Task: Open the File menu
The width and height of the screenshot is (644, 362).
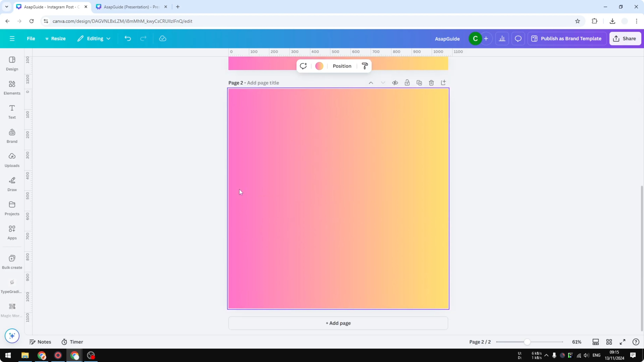Action: (x=31, y=38)
